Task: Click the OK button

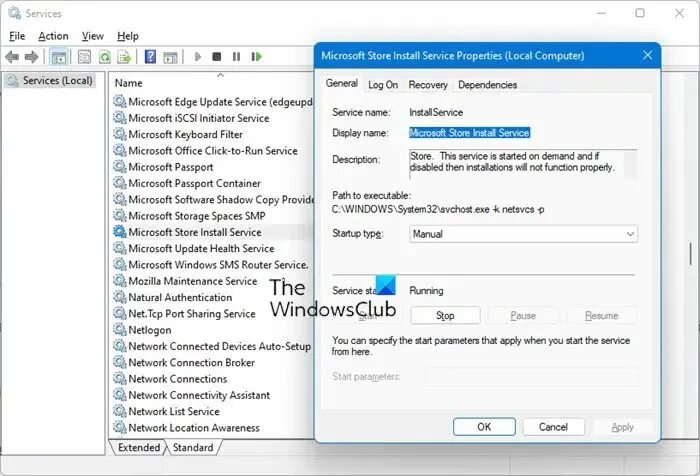Action: point(484,427)
